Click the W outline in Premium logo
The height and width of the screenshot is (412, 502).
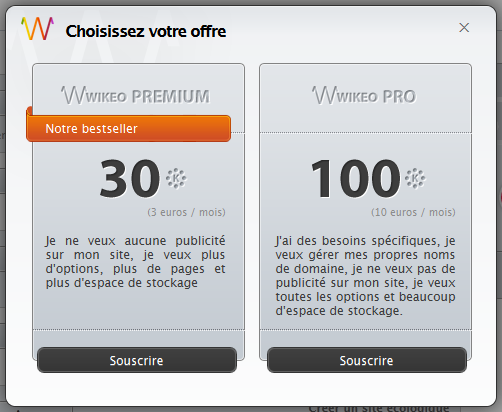[x=74, y=95]
